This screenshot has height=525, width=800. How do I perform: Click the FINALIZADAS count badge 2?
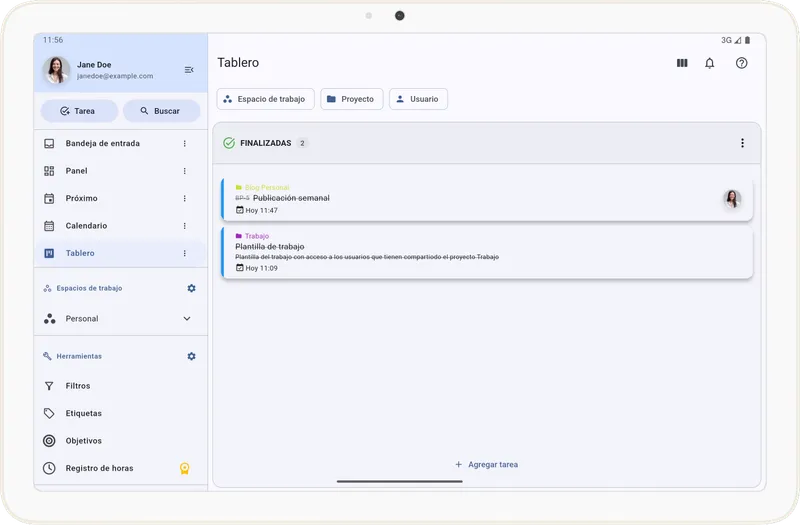pyautogui.click(x=302, y=143)
